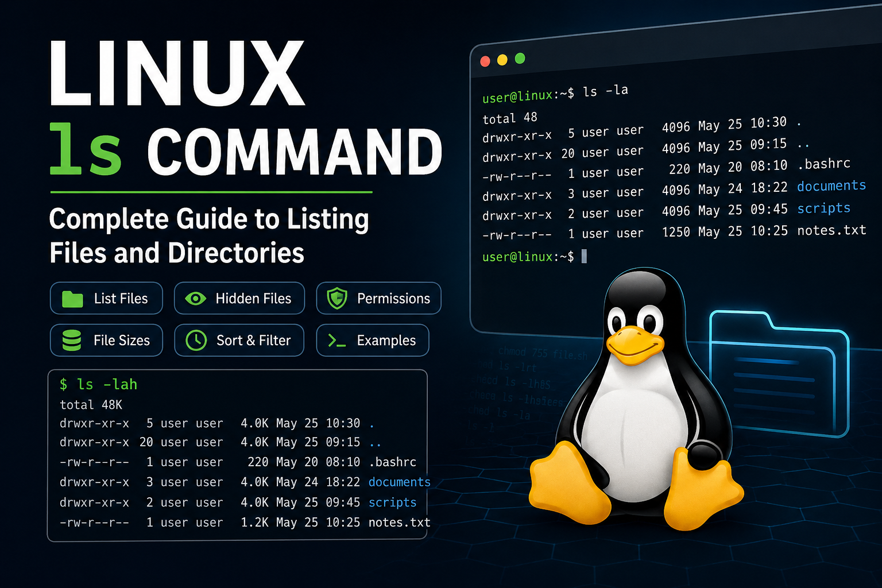Click the red close dot of terminal window

485,61
